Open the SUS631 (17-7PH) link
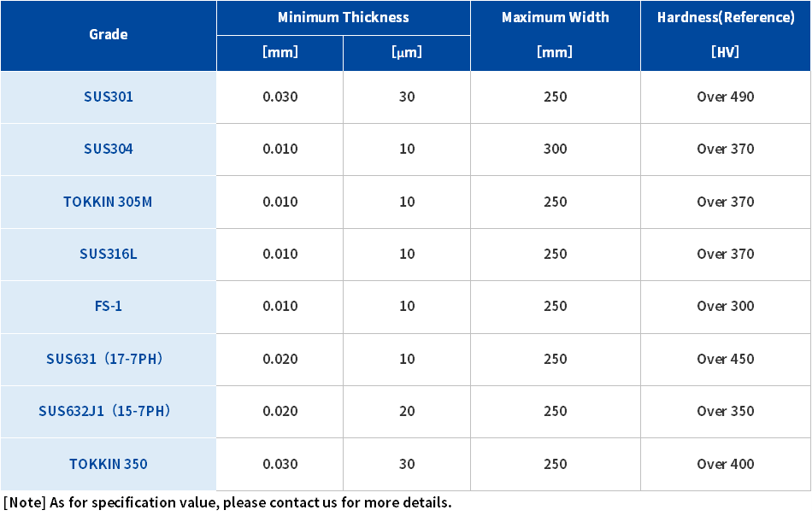Image resolution: width=812 pixels, height=516 pixels. (x=104, y=359)
